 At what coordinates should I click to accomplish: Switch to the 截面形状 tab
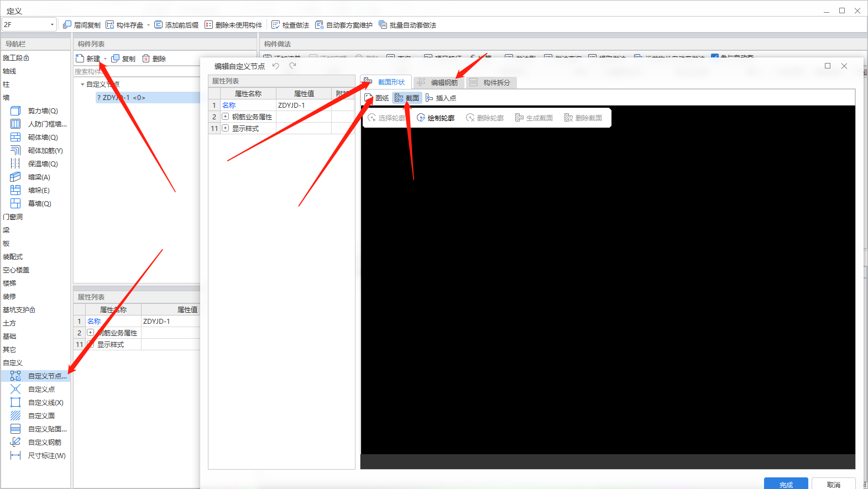[x=385, y=82]
